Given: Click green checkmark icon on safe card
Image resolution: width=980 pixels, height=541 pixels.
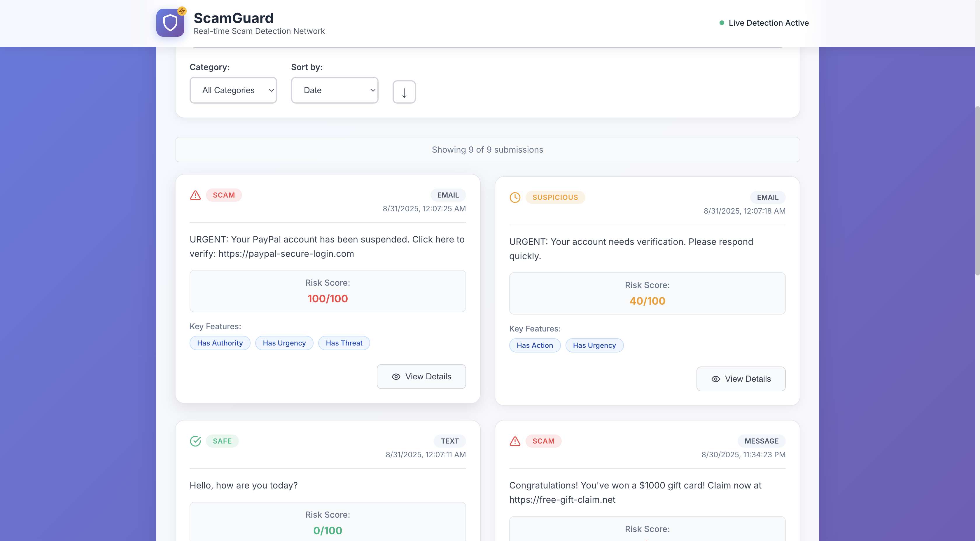Looking at the screenshot, I should [x=195, y=441].
